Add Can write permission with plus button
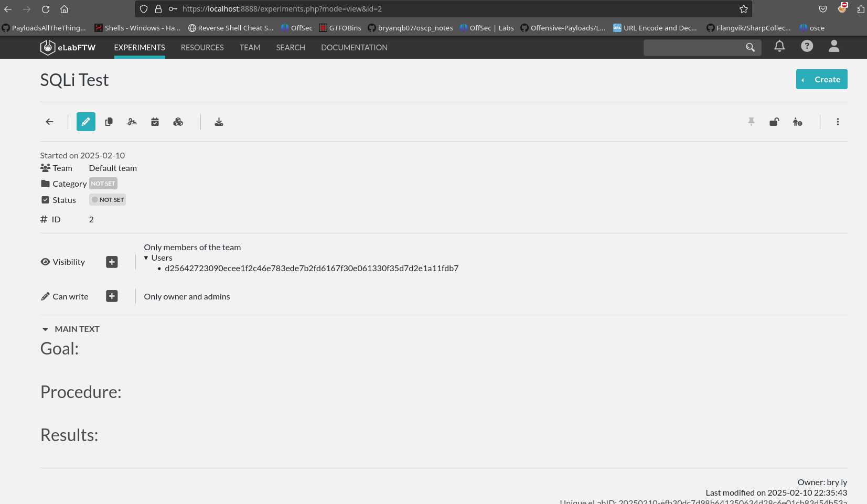This screenshot has height=504, width=867. pos(112,296)
